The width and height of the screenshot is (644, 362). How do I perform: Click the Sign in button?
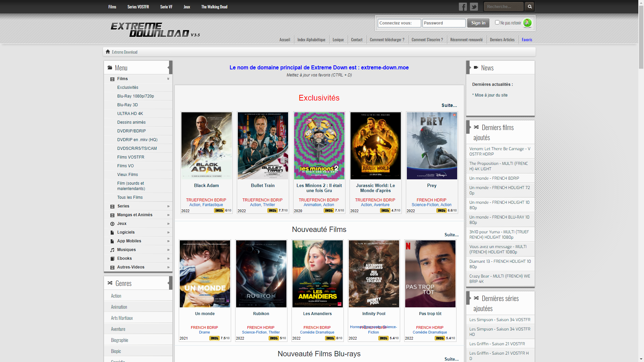click(x=478, y=23)
